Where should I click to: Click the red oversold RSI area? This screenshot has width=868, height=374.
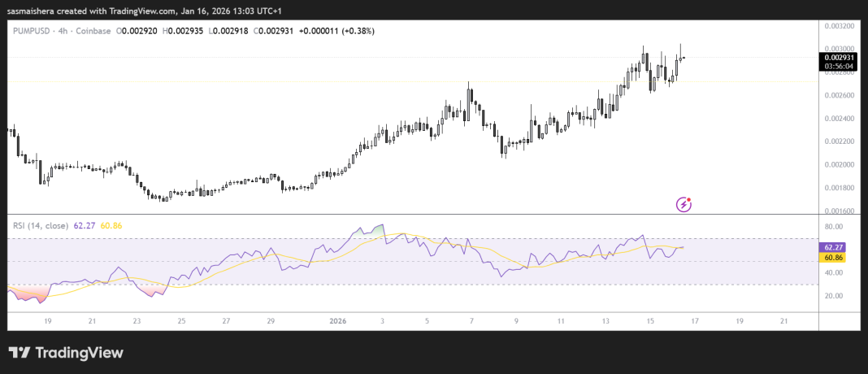(24, 293)
